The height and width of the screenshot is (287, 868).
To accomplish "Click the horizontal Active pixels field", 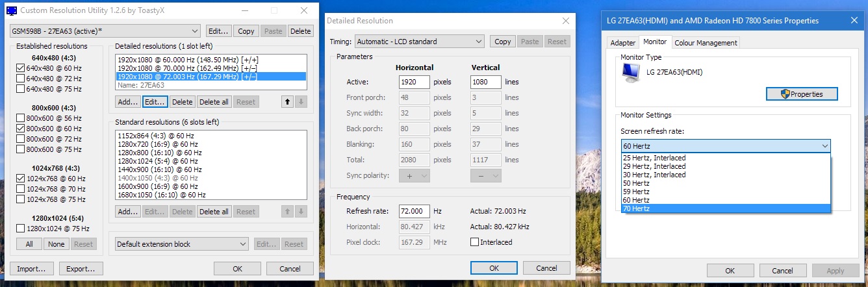I will click(x=415, y=82).
